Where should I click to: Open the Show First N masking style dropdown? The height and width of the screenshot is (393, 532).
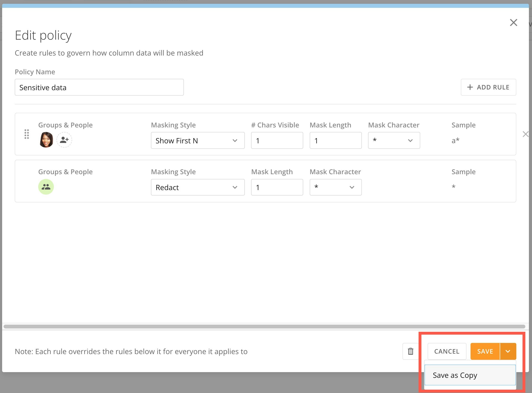198,140
